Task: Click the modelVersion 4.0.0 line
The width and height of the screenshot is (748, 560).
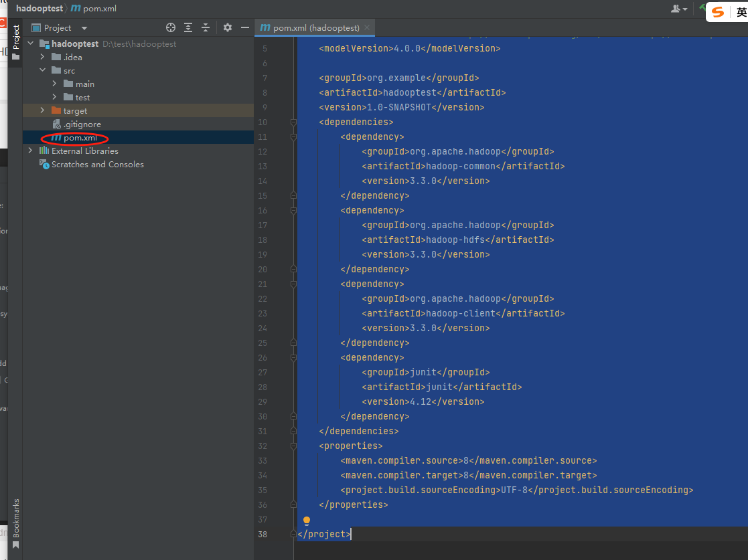Action: pyautogui.click(x=409, y=49)
